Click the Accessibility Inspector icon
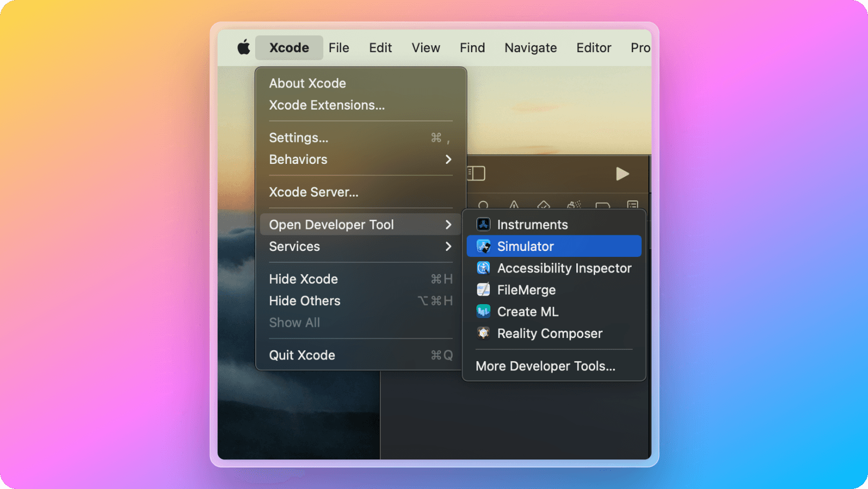The height and width of the screenshot is (489, 868). click(x=483, y=268)
